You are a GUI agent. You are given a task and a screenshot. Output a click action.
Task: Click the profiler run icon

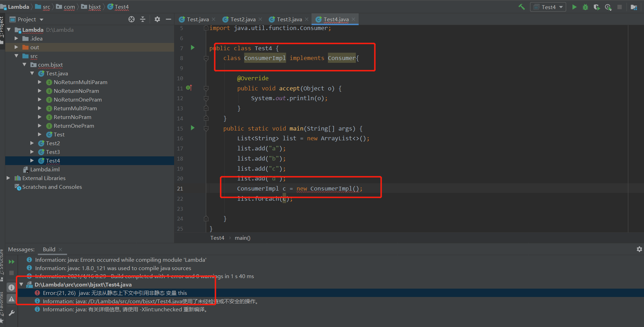[x=608, y=7]
